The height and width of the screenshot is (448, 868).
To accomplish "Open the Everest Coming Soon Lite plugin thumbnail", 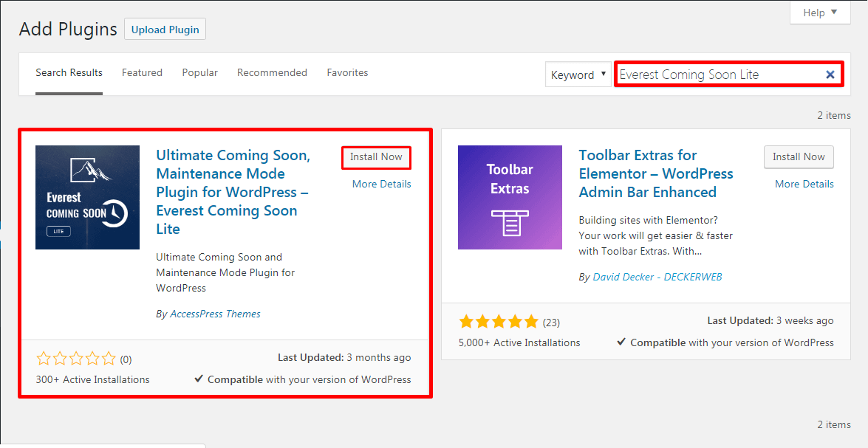I will (x=87, y=198).
